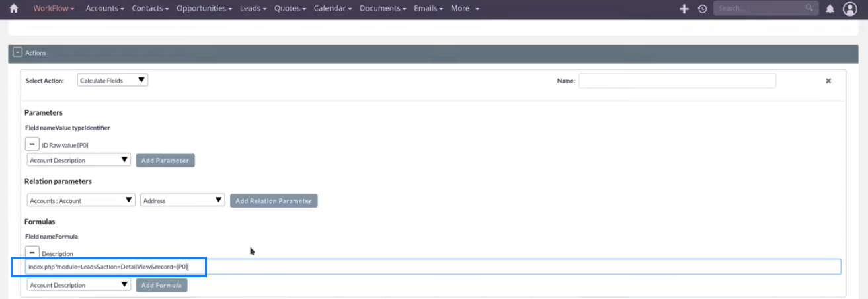Screen dimensions: 868x299
Task: Open the Parameters Account Description dropdown
Action: pyautogui.click(x=79, y=160)
